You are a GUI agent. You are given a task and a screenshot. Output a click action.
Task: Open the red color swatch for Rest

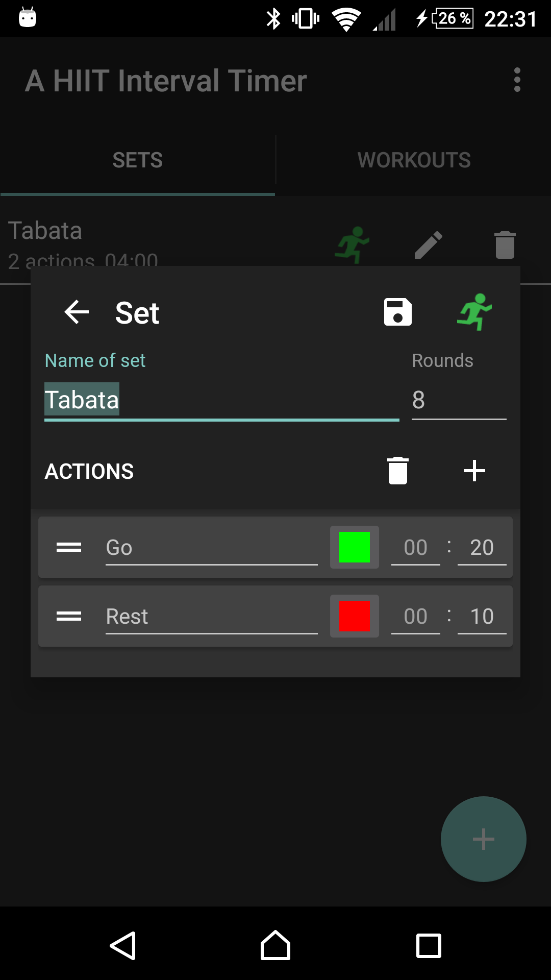355,616
